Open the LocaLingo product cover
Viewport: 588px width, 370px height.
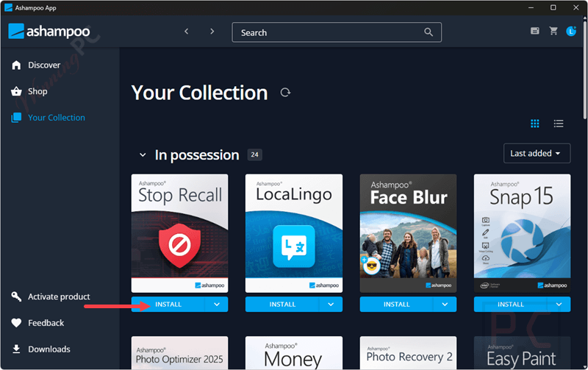(x=293, y=233)
